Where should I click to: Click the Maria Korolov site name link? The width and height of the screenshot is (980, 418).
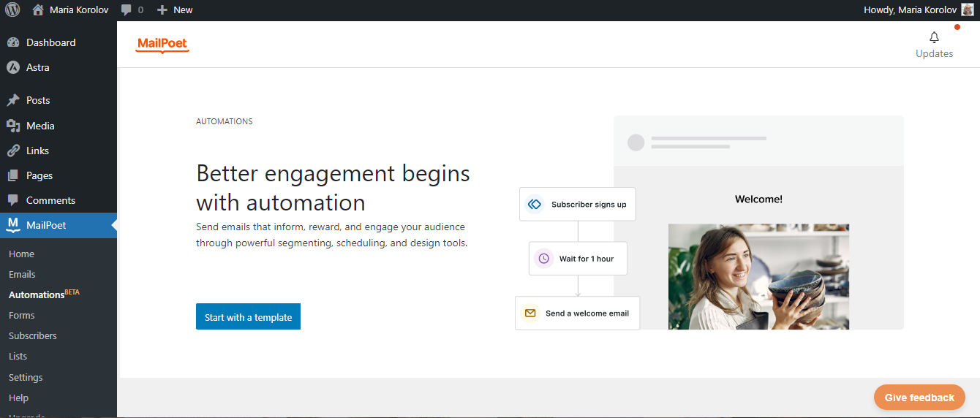pyautogui.click(x=72, y=10)
